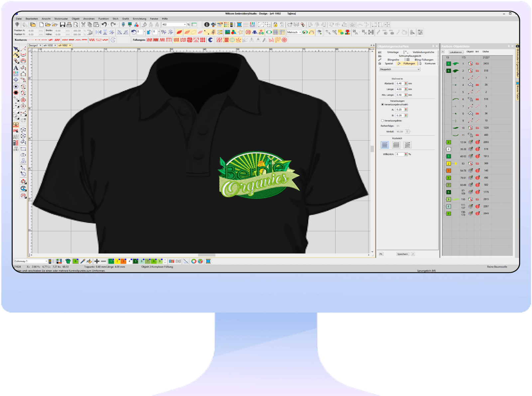Click the FX button in properties panel
The height and width of the screenshot is (396, 532).
[381, 254]
